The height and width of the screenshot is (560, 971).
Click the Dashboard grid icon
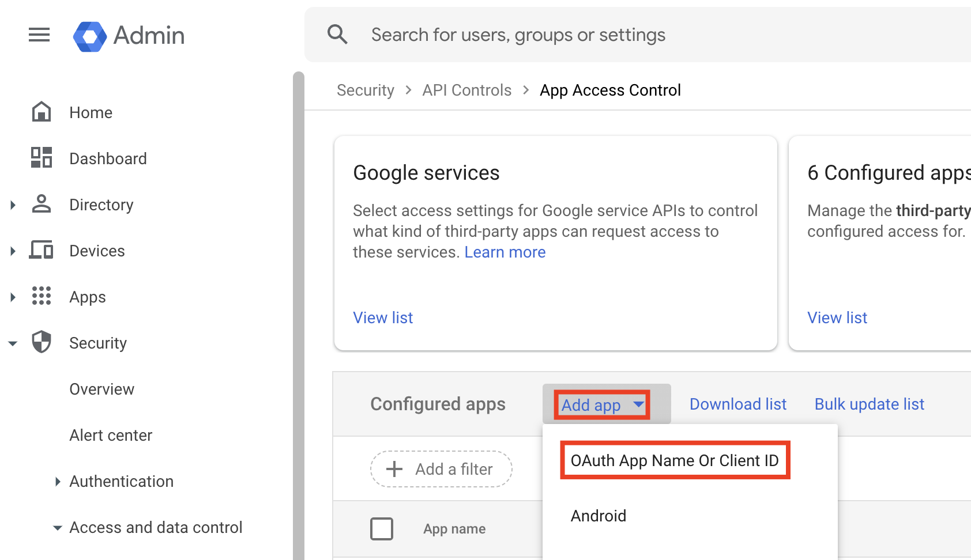[x=42, y=158]
